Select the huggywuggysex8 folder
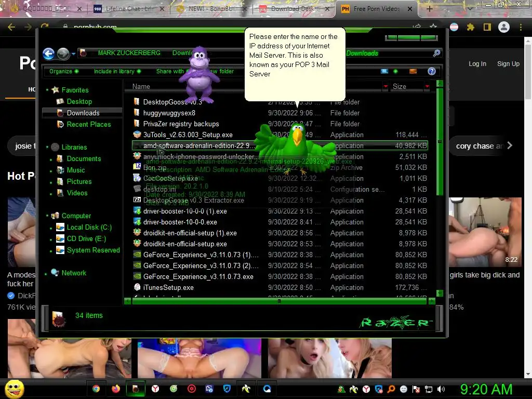Viewport: 532px width, 399px height. (169, 113)
